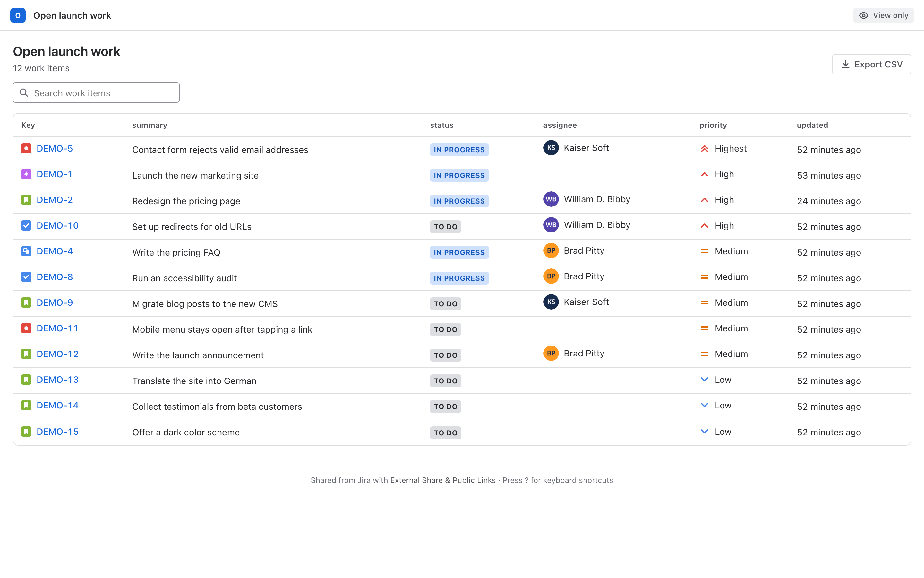924x578 pixels.
Task: Click '53 minutes ago' in DEMO-1 row
Action: tap(828, 175)
